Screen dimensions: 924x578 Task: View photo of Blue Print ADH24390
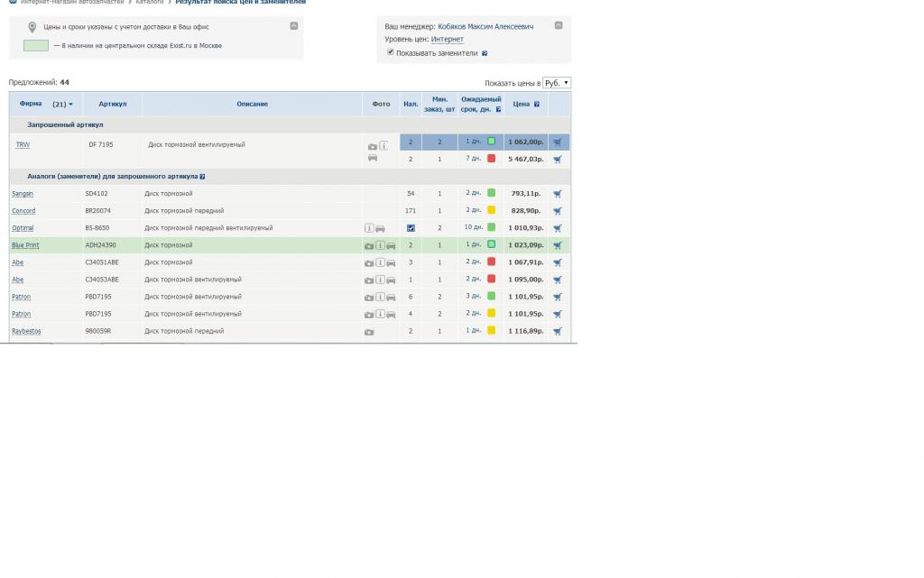click(369, 246)
